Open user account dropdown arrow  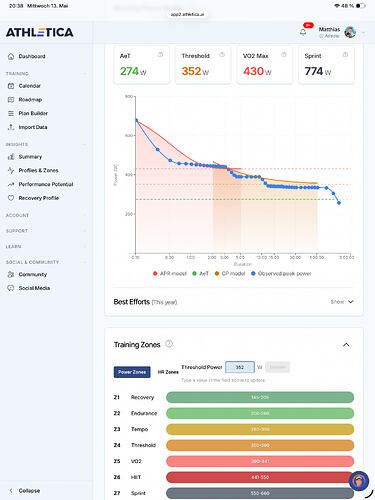tap(364, 33)
